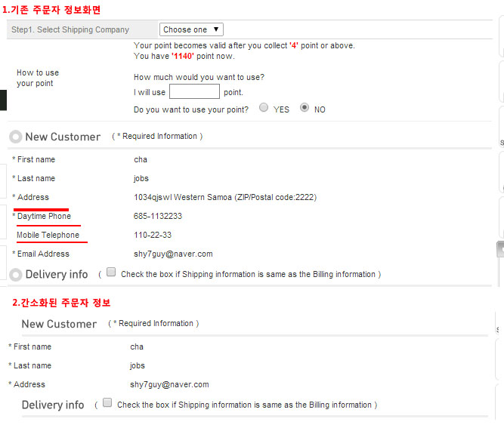The height and width of the screenshot is (425, 504).
Task: Tick the shipping-same-as-billing checkbox under section 2
Action: 107,403
